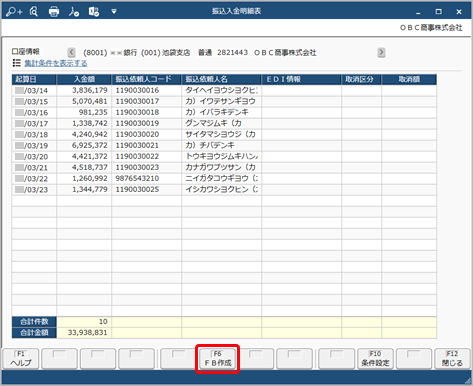This screenshot has width=473, height=386.
Task: Select code cell 9876543210
Action: click(147, 178)
